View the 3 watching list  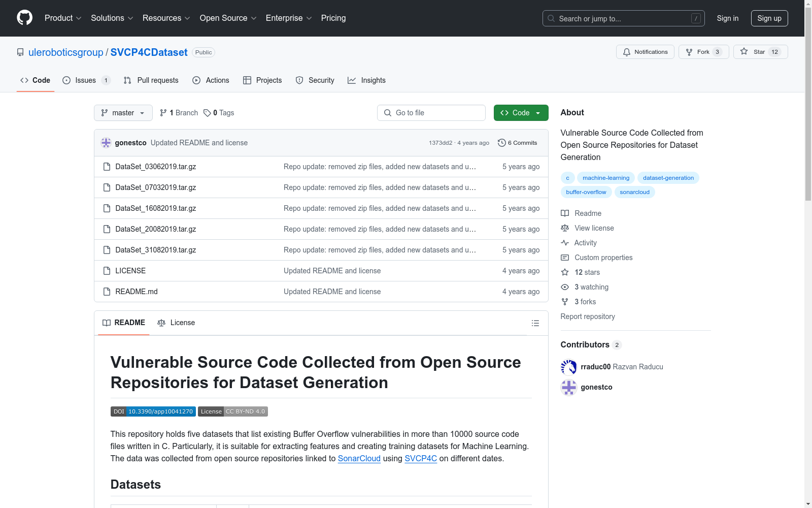(585, 287)
